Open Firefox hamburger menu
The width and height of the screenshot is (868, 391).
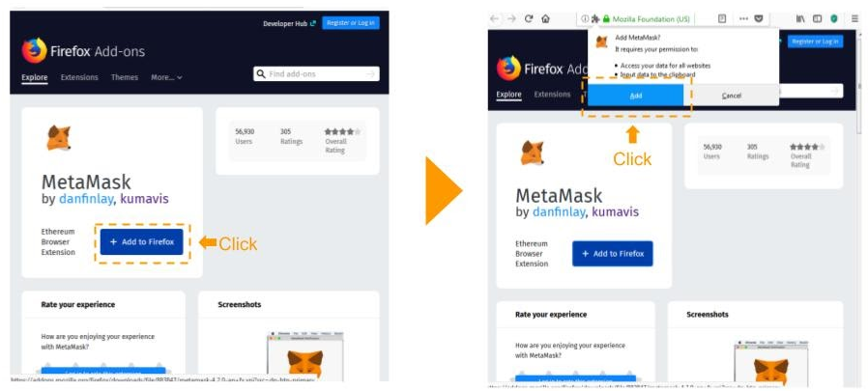click(x=855, y=18)
